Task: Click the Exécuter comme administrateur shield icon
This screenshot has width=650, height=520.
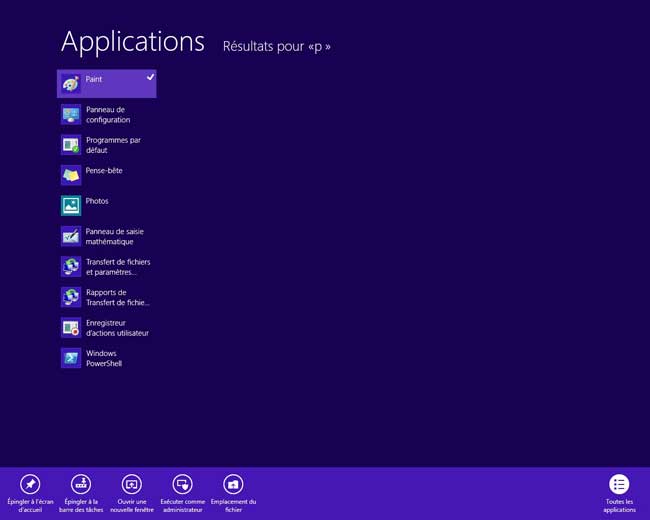Action: pyautogui.click(x=182, y=484)
